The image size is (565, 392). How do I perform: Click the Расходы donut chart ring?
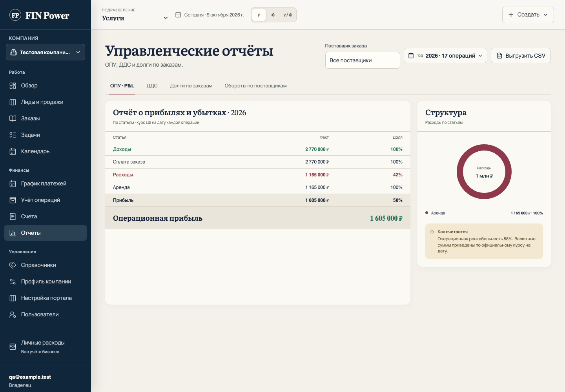tap(460, 172)
